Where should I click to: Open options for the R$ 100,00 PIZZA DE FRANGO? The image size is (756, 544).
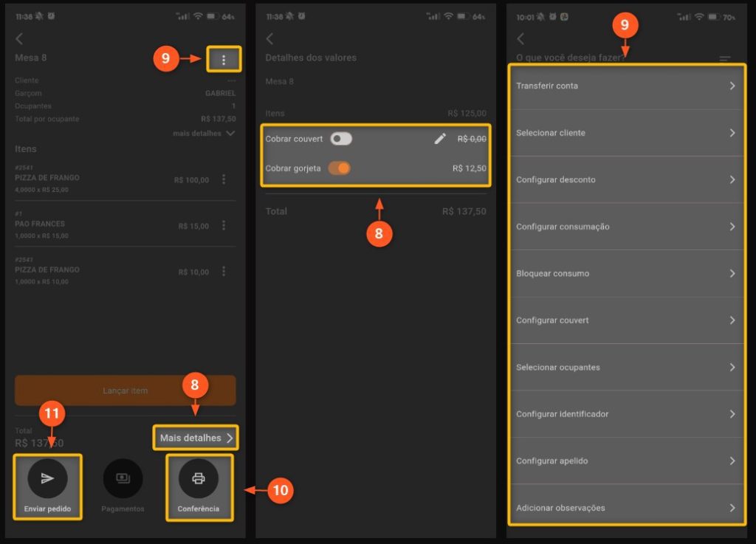click(x=224, y=179)
